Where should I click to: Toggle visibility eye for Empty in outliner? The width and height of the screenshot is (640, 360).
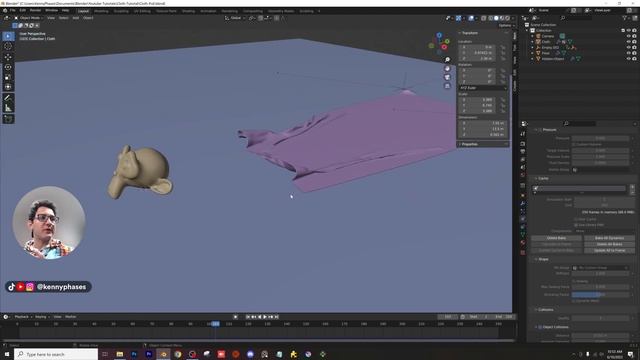[629, 47]
